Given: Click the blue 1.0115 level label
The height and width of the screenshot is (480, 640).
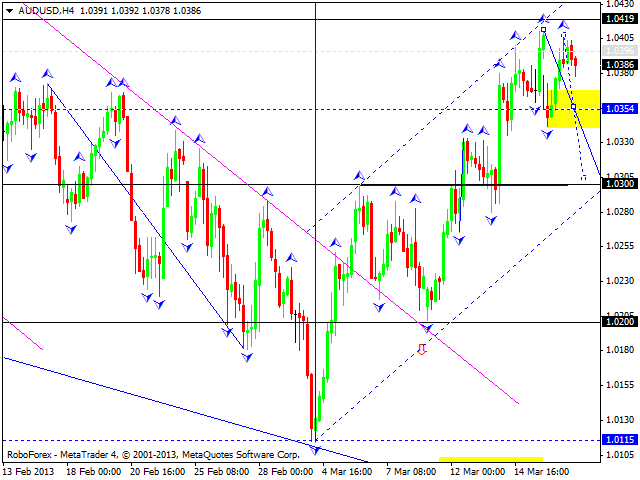Looking at the screenshot, I should 620,440.
